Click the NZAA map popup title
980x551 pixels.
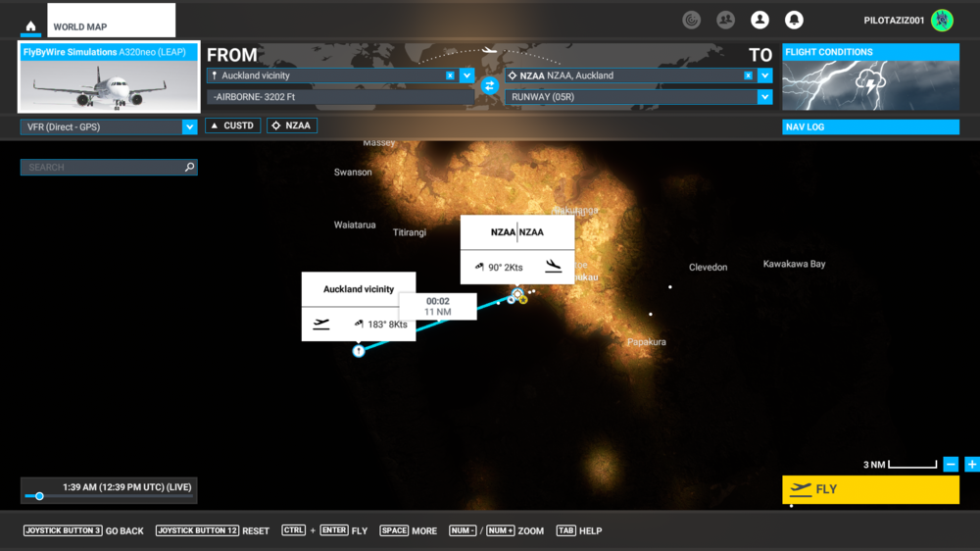pos(516,232)
